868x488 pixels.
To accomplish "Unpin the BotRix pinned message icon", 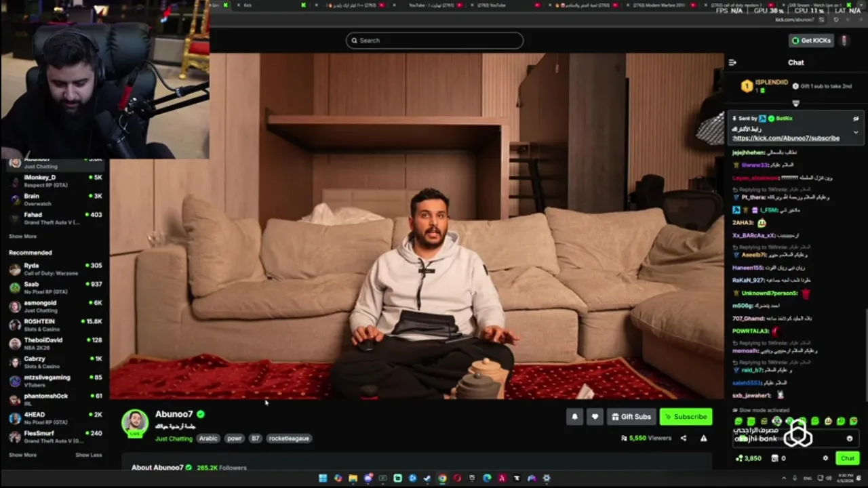I will pos(856,119).
